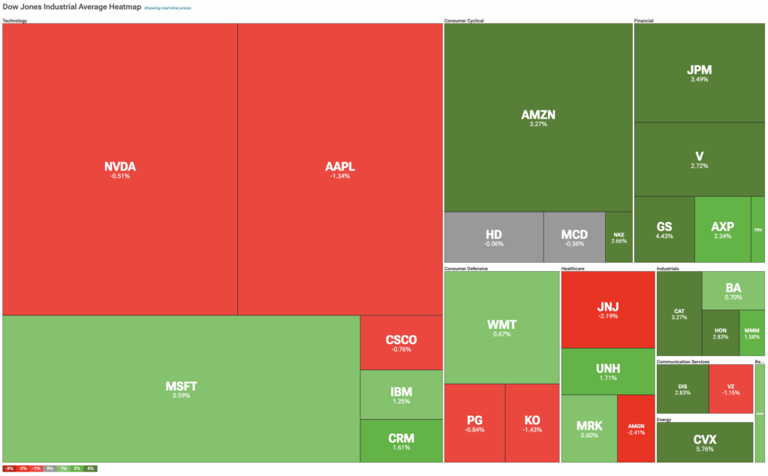Click the Communication Services sector label

point(684,361)
